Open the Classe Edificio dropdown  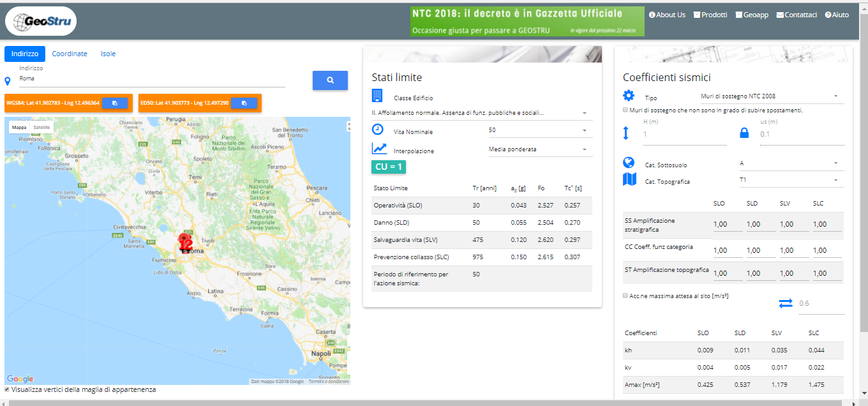[x=482, y=113]
